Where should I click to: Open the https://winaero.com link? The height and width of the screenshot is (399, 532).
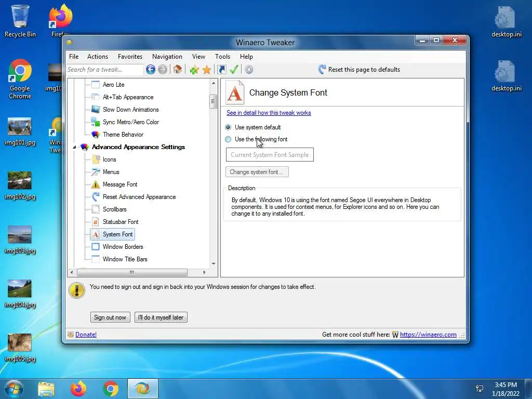coord(428,335)
